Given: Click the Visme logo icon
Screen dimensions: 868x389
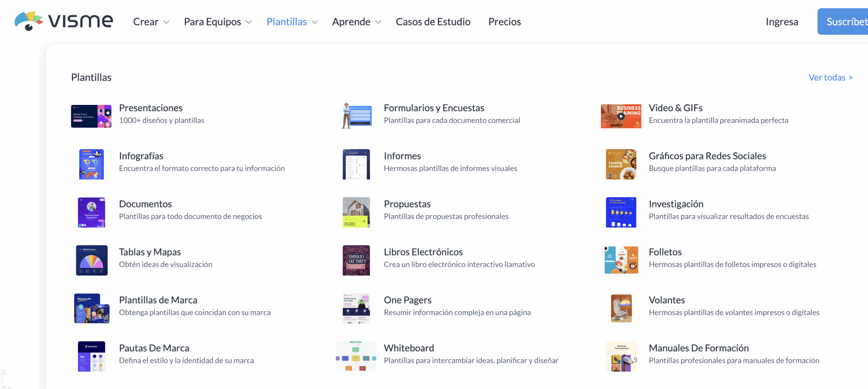Looking at the screenshot, I should (28, 21).
